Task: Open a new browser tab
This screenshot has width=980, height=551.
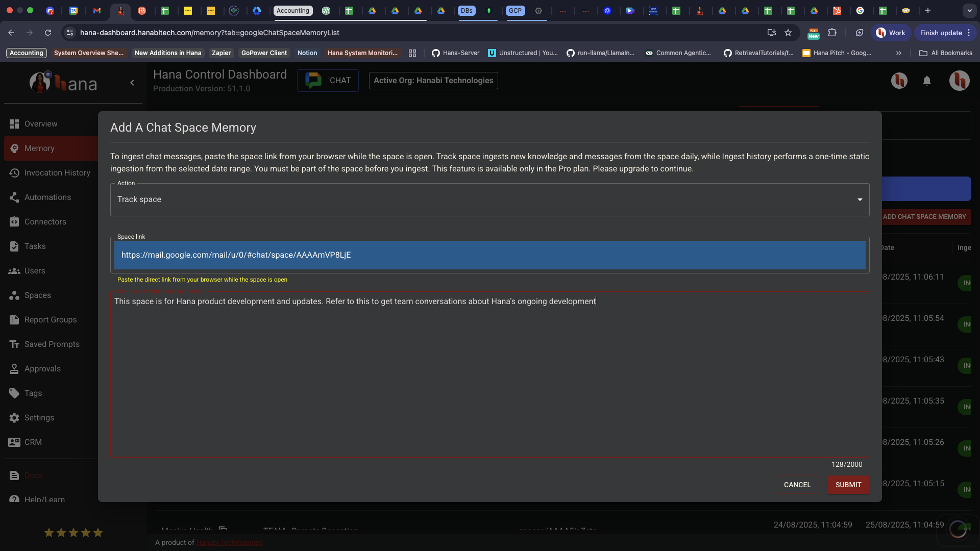Action: pyautogui.click(x=928, y=10)
